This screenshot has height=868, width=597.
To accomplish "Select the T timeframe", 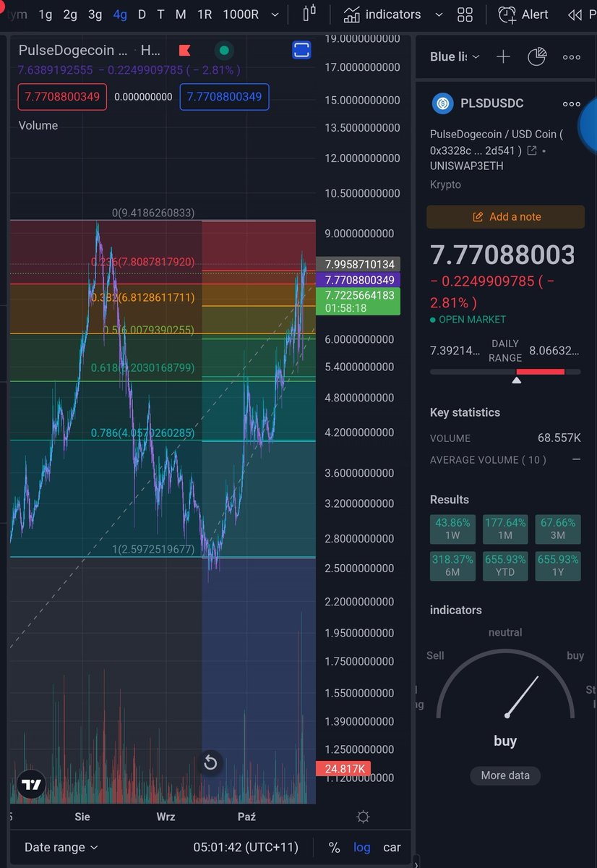I will (x=160, y=14).
